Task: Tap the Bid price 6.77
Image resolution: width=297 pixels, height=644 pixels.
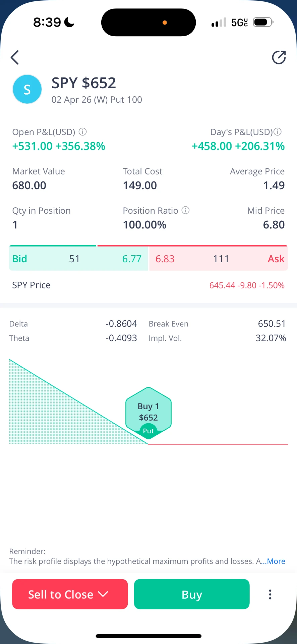Action: [132, 259]
